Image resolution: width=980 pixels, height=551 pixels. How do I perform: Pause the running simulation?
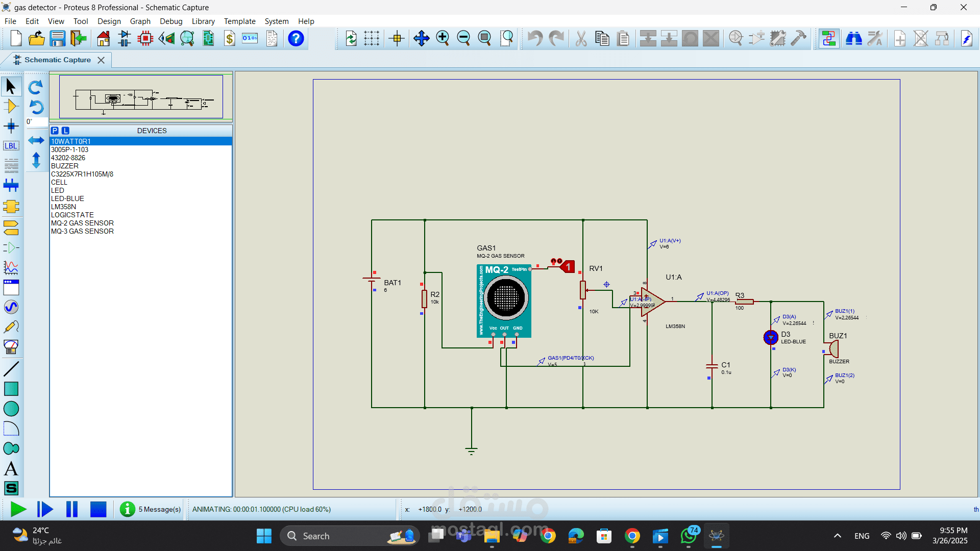coord(72,509)
